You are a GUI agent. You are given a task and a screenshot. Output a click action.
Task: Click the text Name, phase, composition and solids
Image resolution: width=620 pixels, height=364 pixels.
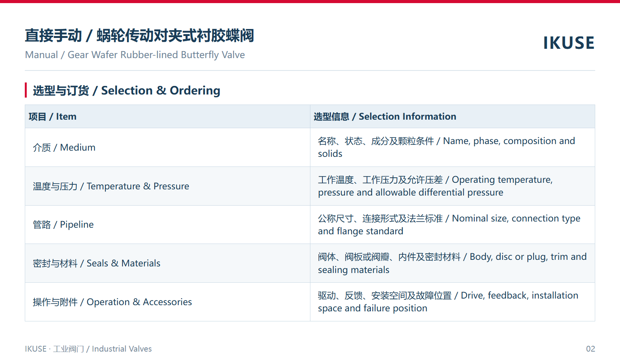pyautogui.click(x=446, y=147)
